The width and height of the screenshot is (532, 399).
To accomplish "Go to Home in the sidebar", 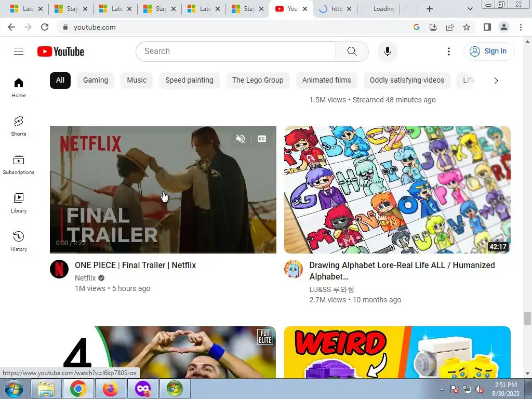I will click(19, 88).
